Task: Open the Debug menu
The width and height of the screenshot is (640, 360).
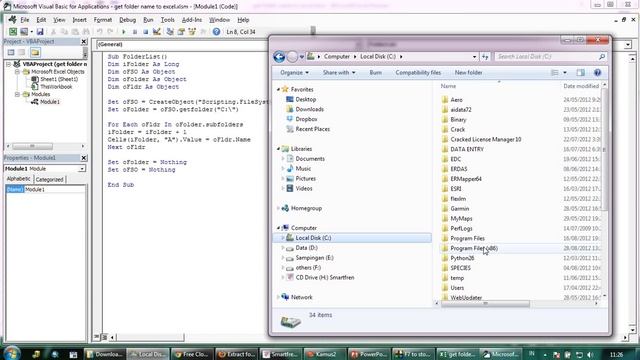Action: click(127, 20)
